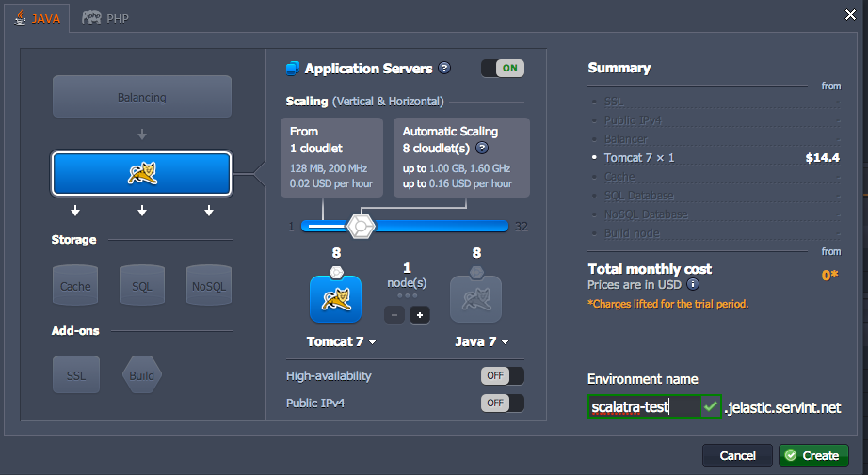Image resolution: width=868 pixels, height=475 pixels.
Task: Decrease node count with minus button
Action: tap(394, 315)
